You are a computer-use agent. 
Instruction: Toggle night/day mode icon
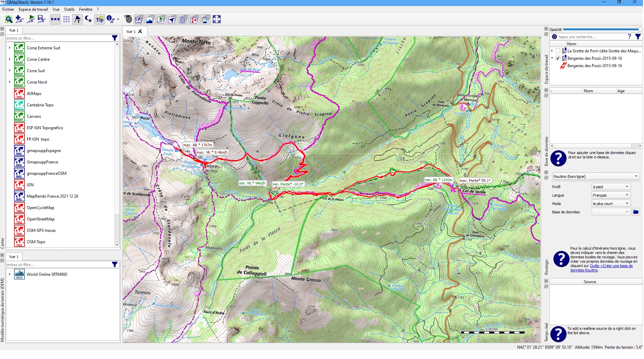coord(88,19)
